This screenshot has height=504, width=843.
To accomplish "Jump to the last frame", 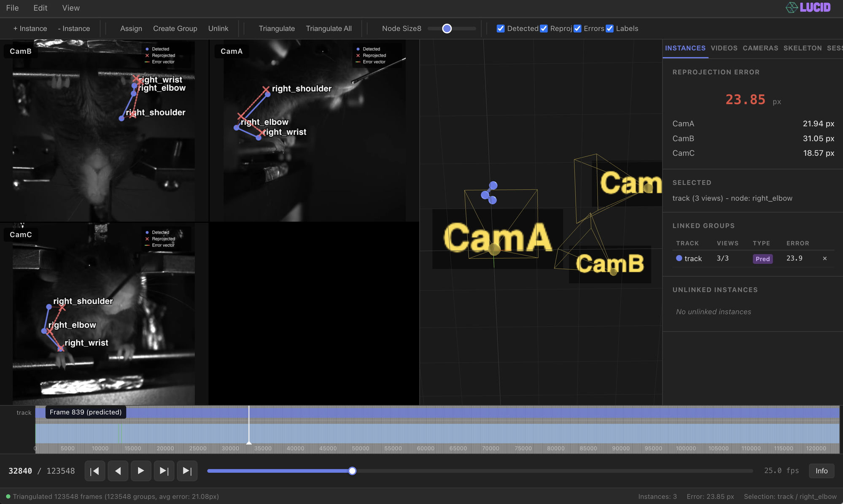I will coord(187,471).
